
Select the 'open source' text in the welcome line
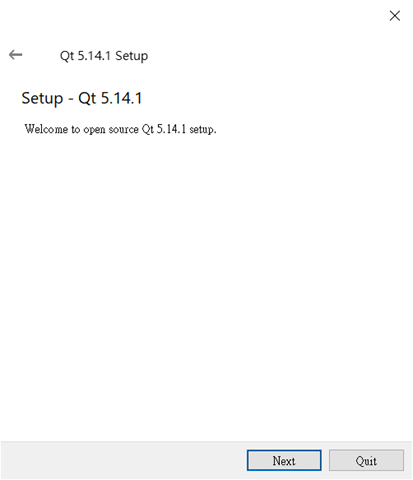pos(111,129)
